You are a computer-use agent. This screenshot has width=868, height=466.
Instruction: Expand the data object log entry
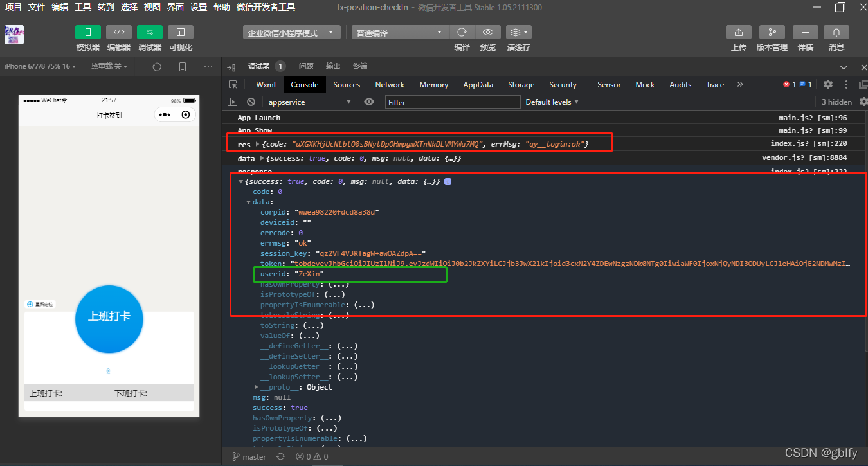pos(262,158)
